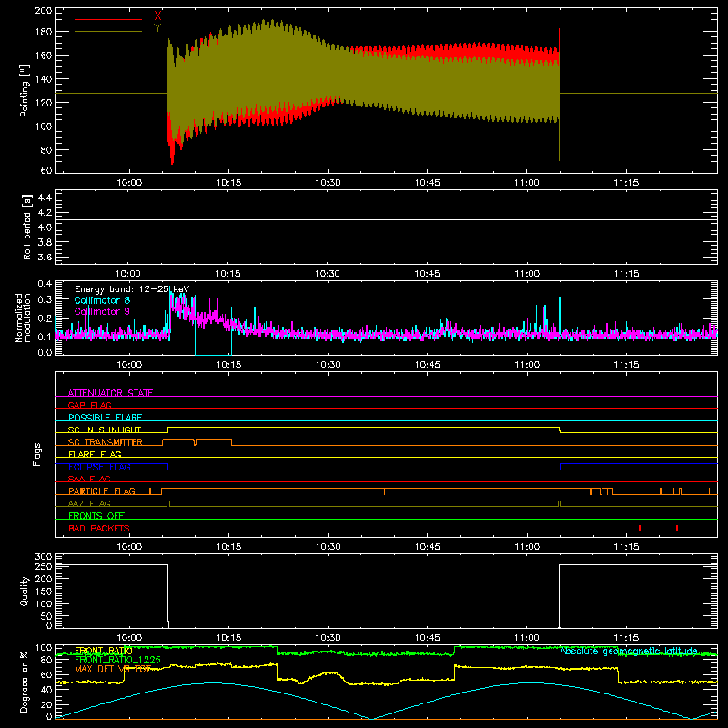Click the SC_TRANSMITTER flag label
The width and height of the screenshot is (728, 728).
tap(106, 442)
